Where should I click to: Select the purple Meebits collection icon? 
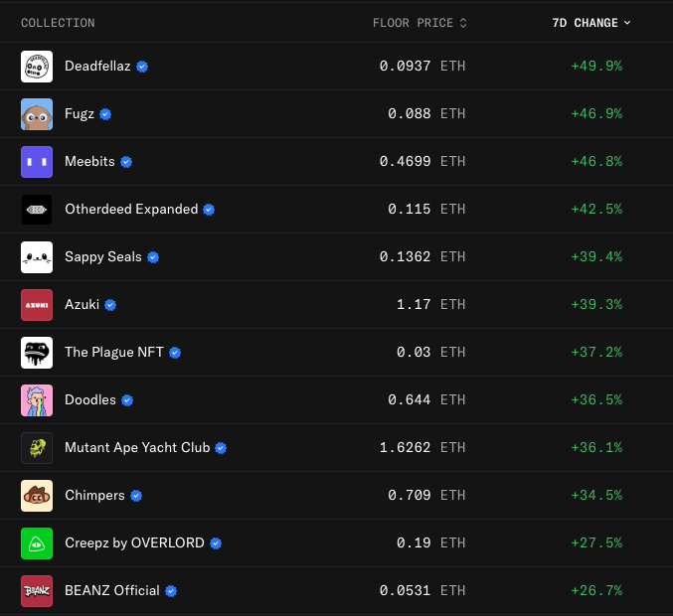point(37,162)
